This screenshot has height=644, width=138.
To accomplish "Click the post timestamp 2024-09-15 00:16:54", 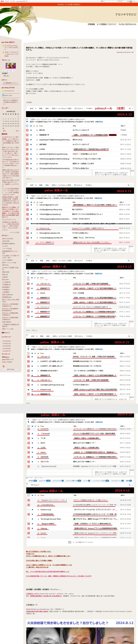I will tap(123, 52).
